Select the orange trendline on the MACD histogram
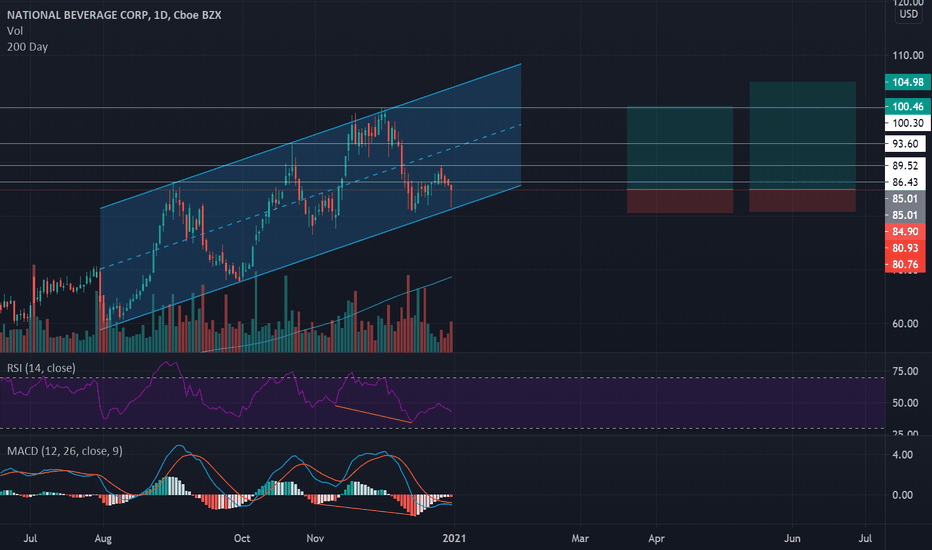Screen dimensions: 932x550 pyautogui.click(x=364, y=510)
